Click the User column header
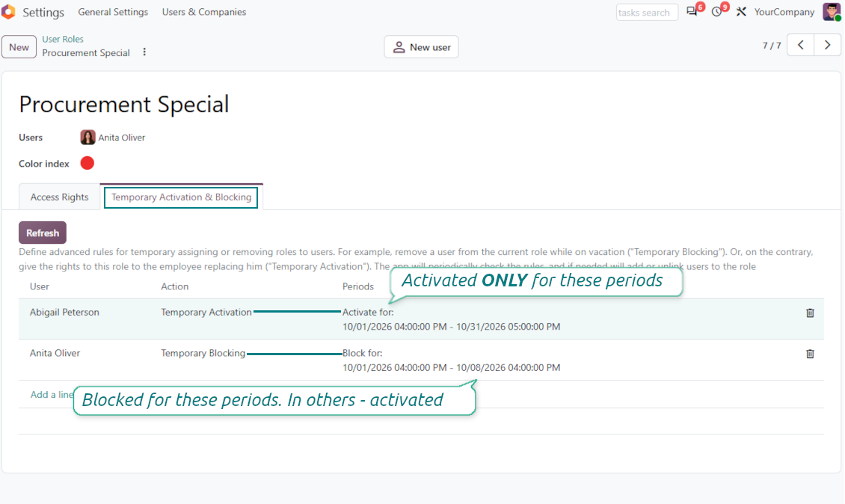This screenshot has height=504, width=845. coord(40,286)
